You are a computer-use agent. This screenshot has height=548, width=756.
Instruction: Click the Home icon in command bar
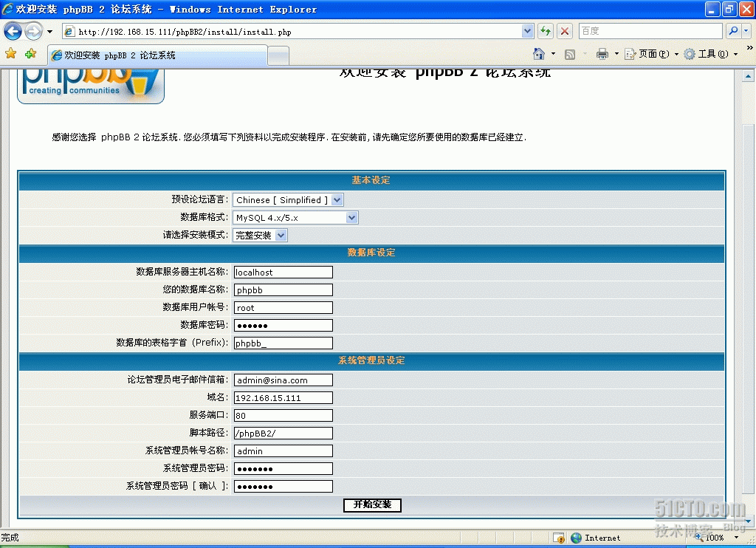point(538,54)
